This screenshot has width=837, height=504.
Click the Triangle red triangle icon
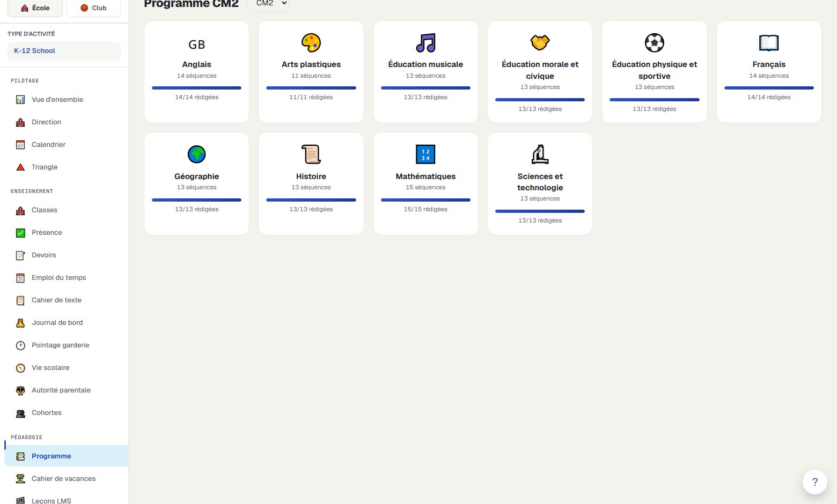coord(20,167)
